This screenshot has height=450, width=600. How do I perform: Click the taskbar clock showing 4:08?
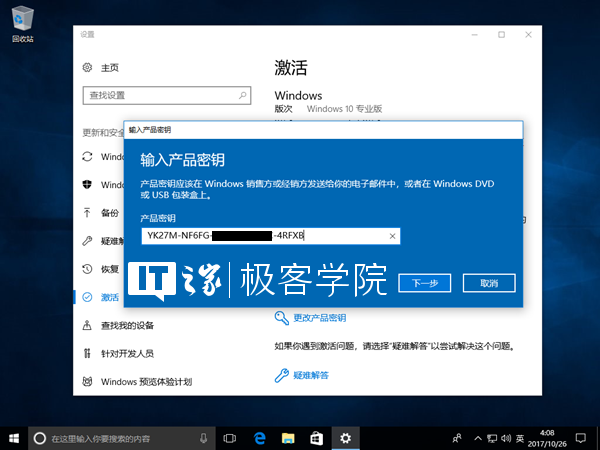[547, 439]
